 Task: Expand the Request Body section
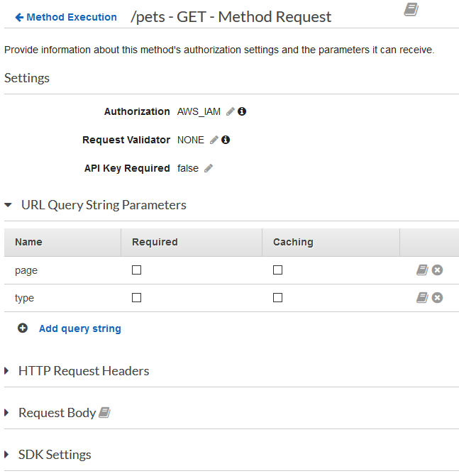pyautogui.click(x=9, y=413)
